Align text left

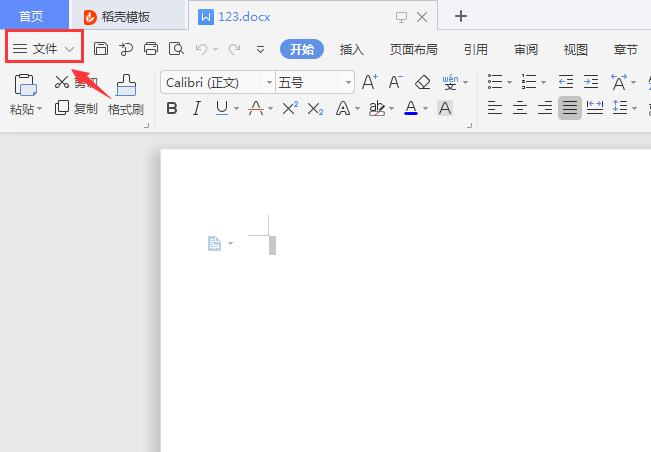(495, 108)
